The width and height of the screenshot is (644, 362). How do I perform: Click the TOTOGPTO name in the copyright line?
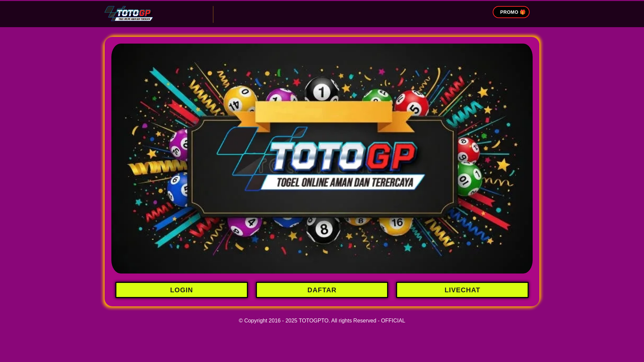pyautogui.click(x=314, y=321)
